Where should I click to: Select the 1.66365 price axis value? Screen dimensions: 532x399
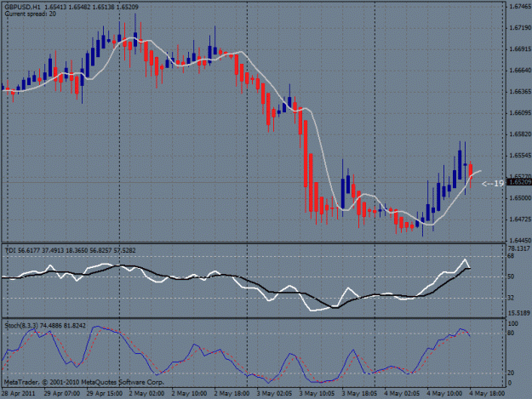[x=520, y=92]
